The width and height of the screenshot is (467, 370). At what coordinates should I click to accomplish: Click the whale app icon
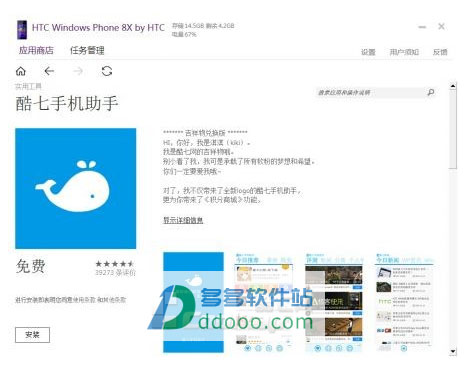coord(76,188)
